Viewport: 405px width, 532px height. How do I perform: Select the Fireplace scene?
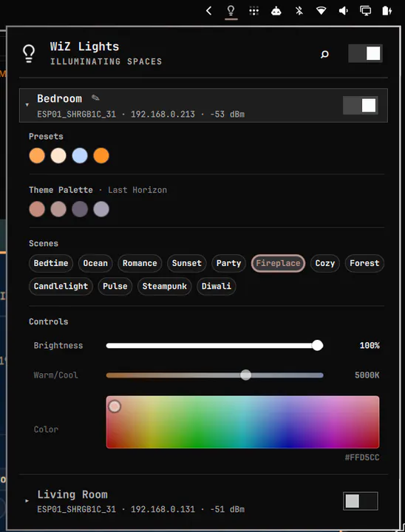[278, 263]
